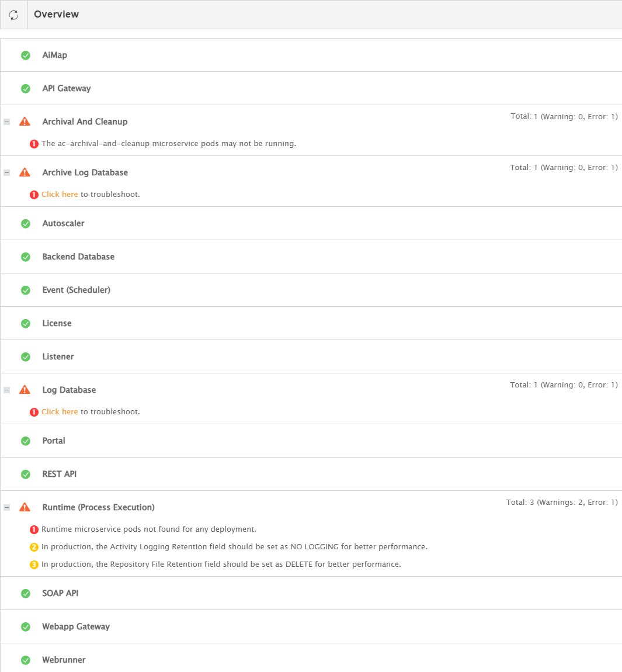Open 'Click here' link under Archive Log Database

60,195
